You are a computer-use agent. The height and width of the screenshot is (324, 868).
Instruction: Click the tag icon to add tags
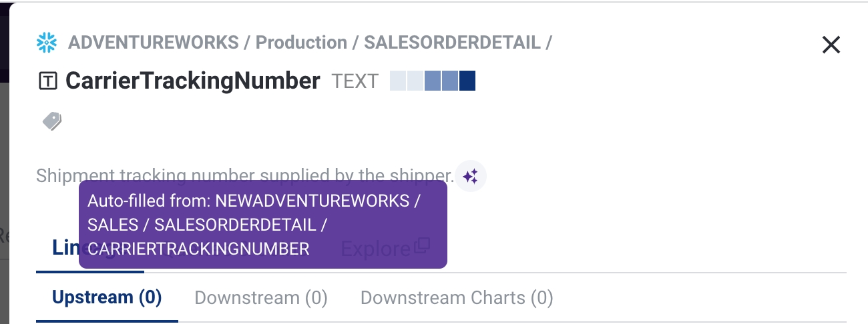click(x=52, y=121)
